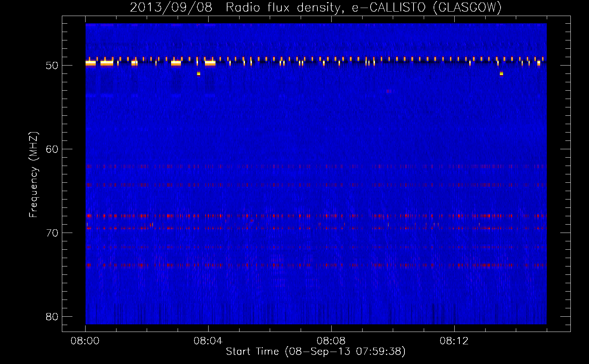Click the 50 frequency tick label

tap(52, 66)
